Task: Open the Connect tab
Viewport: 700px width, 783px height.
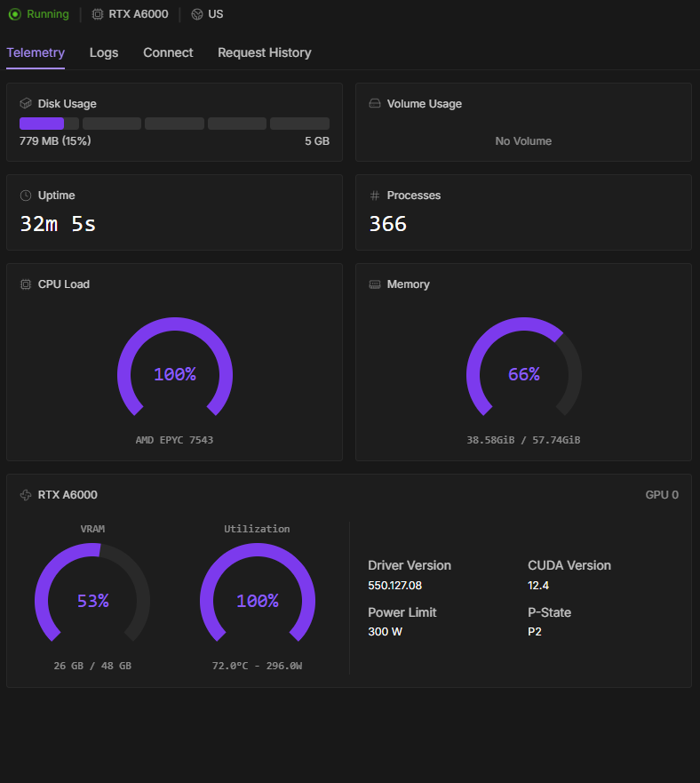Action: [x=168, y=52]
